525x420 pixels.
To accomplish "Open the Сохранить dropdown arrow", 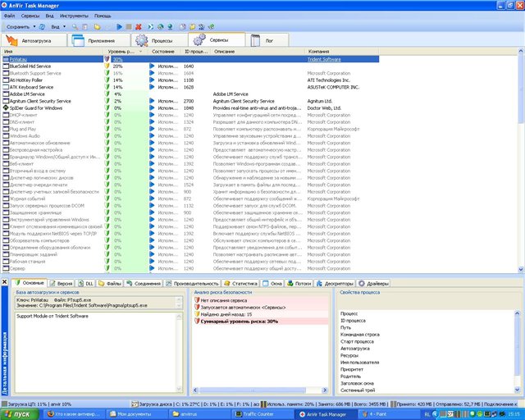I will tap(34, 26).
